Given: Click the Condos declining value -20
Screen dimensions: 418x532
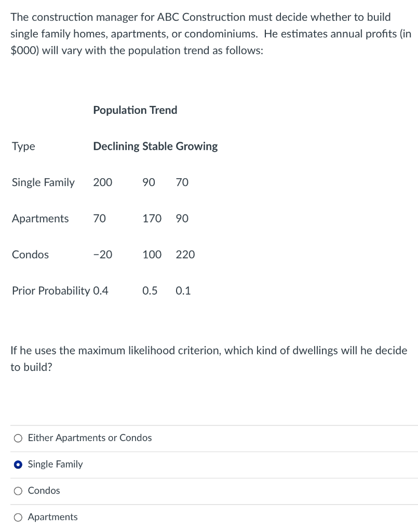Looking at the screenshot, I should click(102, 255).
